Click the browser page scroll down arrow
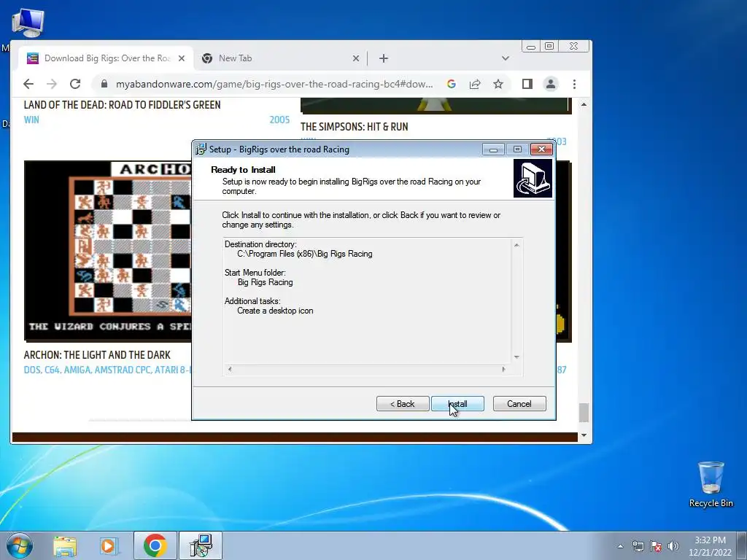This screenshot has width=747, height=560. [584, 436]
